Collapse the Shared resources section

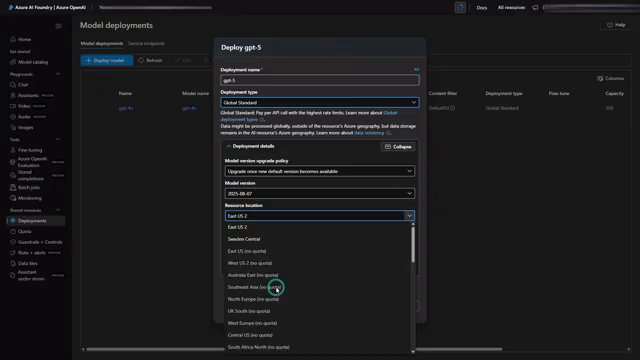pos(58,210)
